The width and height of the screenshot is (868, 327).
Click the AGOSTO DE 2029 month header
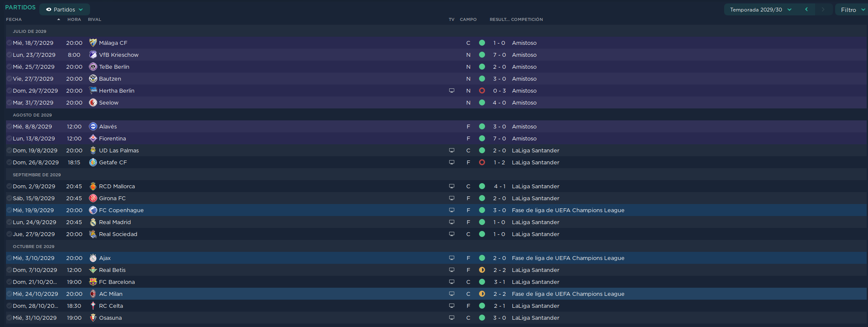[x=32, y=115]
